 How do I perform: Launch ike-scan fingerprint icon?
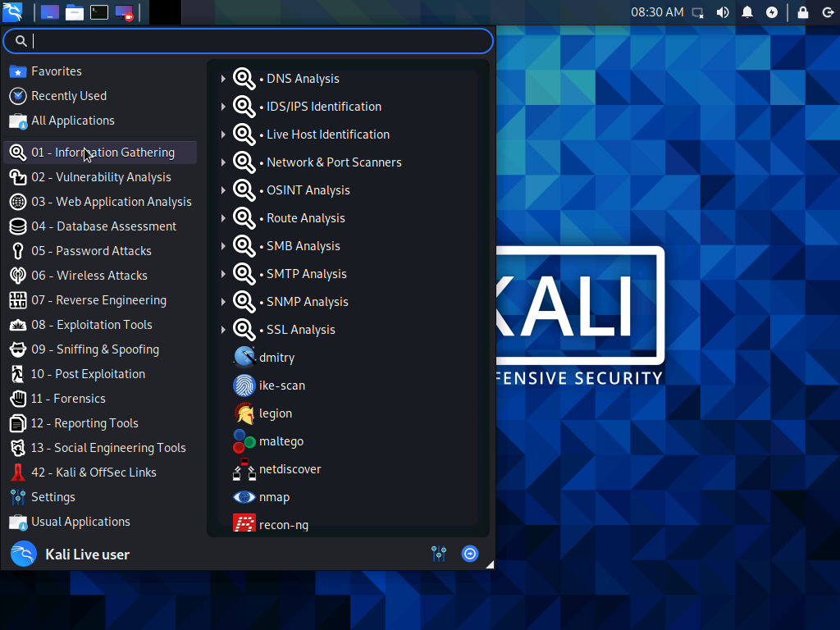244,386
